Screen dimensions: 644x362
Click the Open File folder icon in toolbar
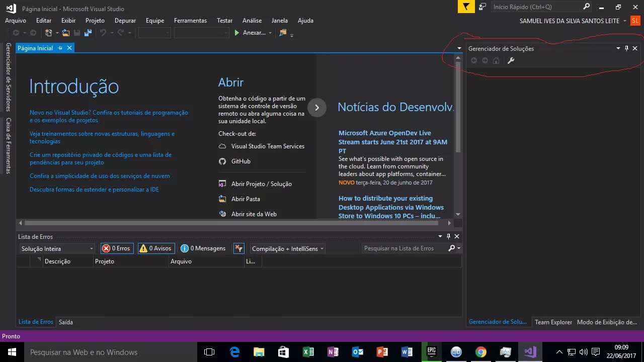coord(66,33)
